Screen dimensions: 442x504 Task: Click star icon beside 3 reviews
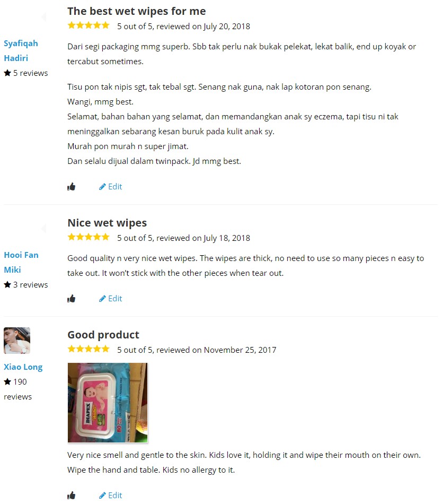pos(7,284)
